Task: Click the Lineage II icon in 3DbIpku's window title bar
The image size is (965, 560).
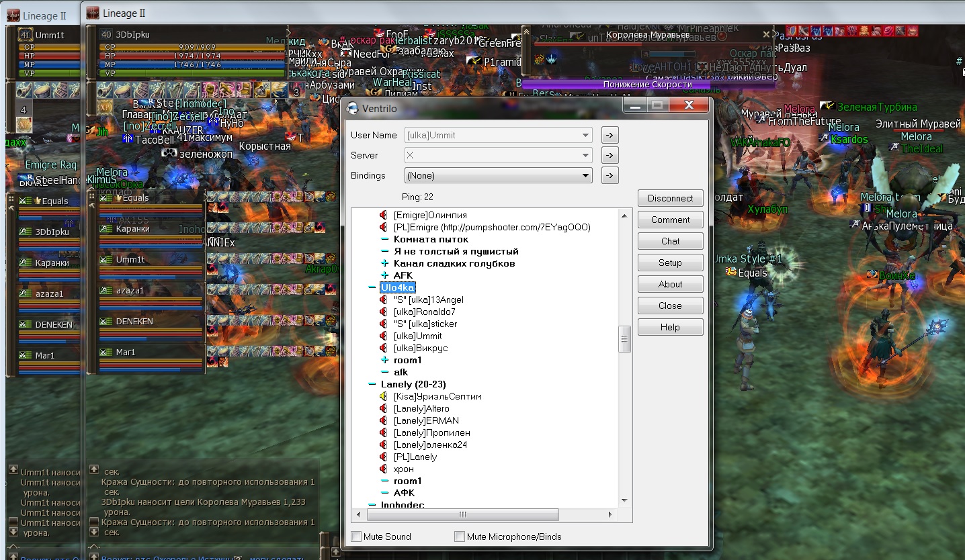Action: click(x=93, y=13)
